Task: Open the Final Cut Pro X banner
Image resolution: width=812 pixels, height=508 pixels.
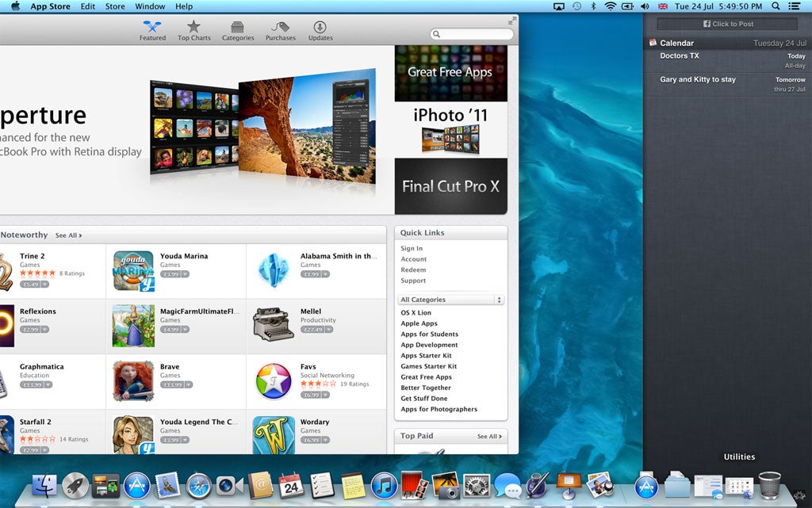Action: pyautogui.click(x=450, y=186)
